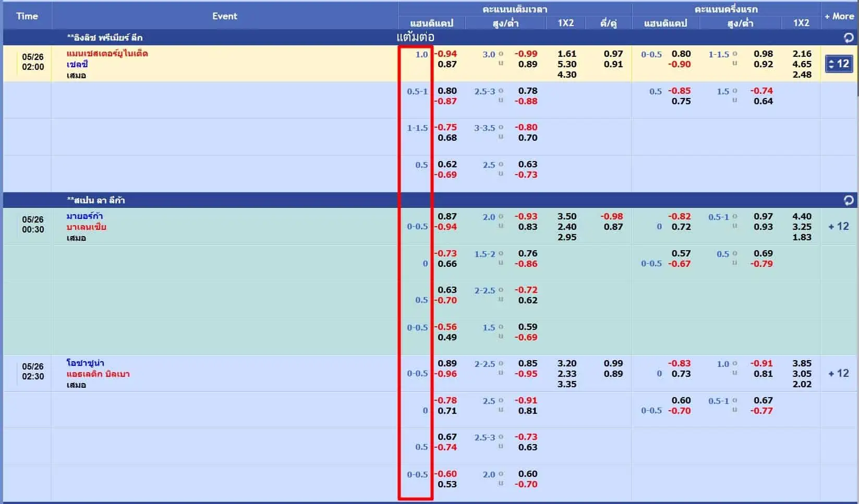Click the คี่/คู่ column header
The height and width of the screenshot is (504, 859).
(608, 23)
